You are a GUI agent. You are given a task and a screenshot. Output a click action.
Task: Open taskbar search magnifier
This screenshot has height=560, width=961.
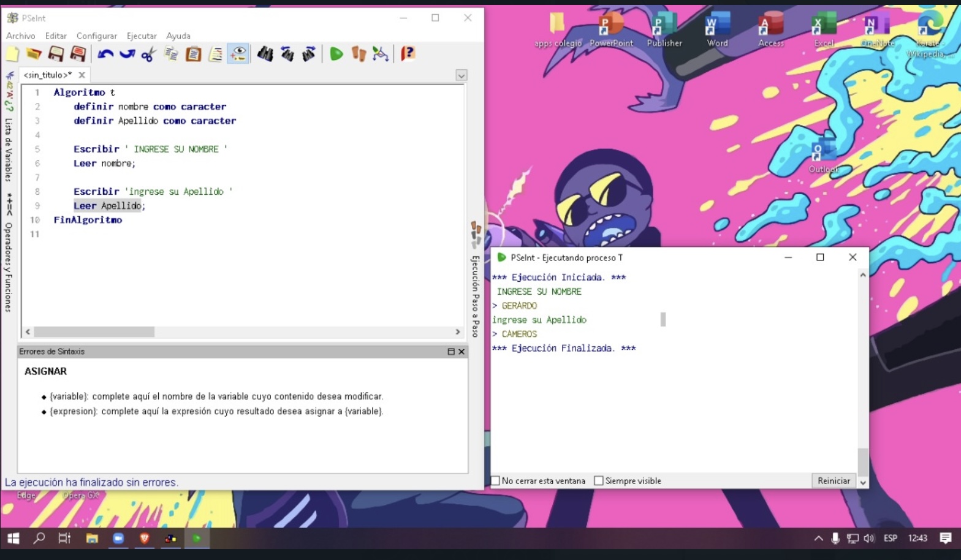(39, 539)
